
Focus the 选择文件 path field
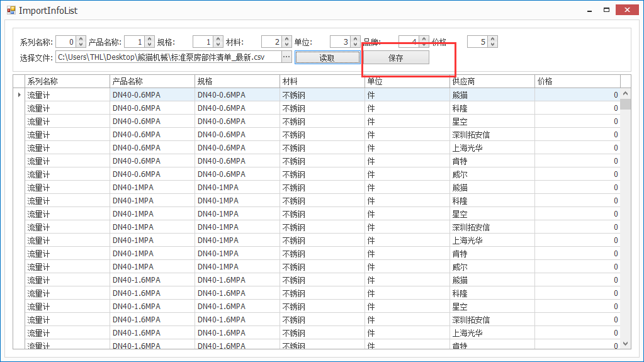[x=168, y=57]
